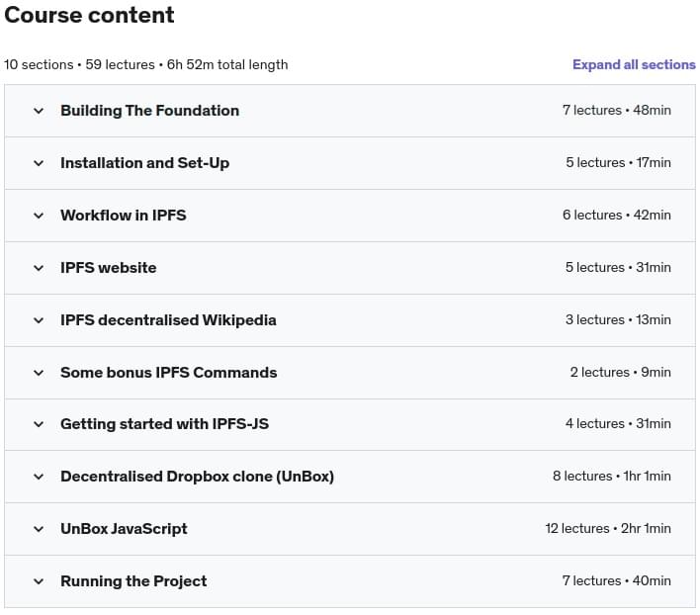700x615 pixels.
Task: Click the chevron beside Workflow in IPFS
Action: point(39,216)
